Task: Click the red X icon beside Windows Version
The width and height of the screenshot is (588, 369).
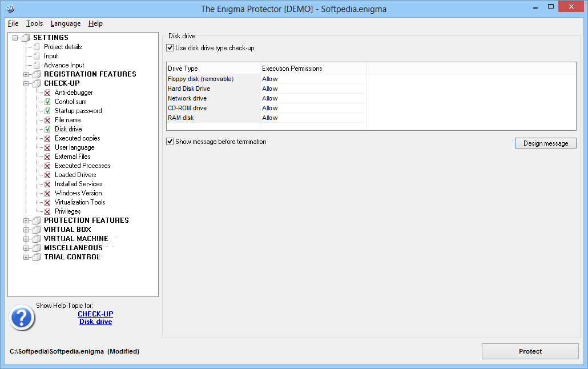Action: pos(47,193)
